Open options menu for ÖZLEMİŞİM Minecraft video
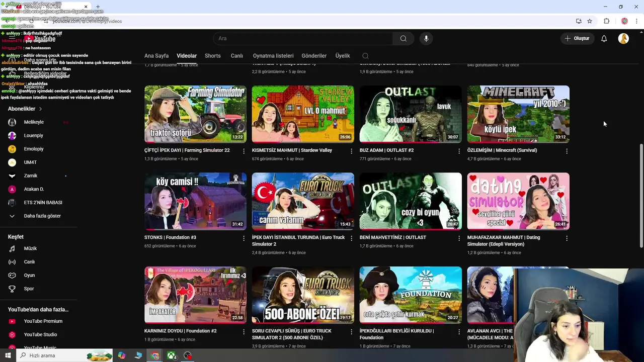This screenshot has height=362, width=644. tap(567, 151)
